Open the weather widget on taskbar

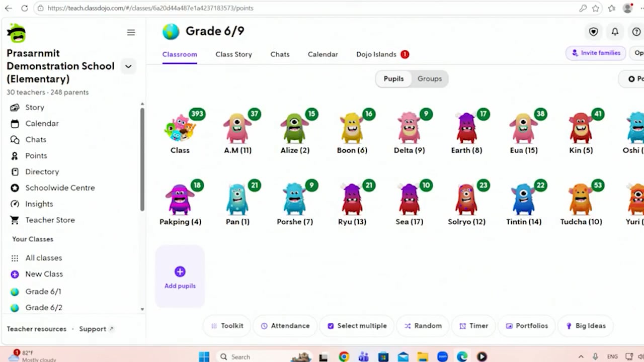coord(32,356)
